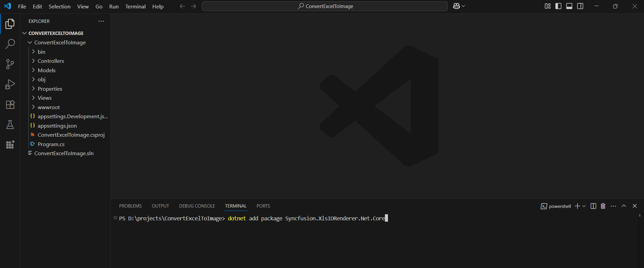Open the Search view icon
Image resolution: width=644 pixels, height=268 pixels.
[x=10, y=44]
